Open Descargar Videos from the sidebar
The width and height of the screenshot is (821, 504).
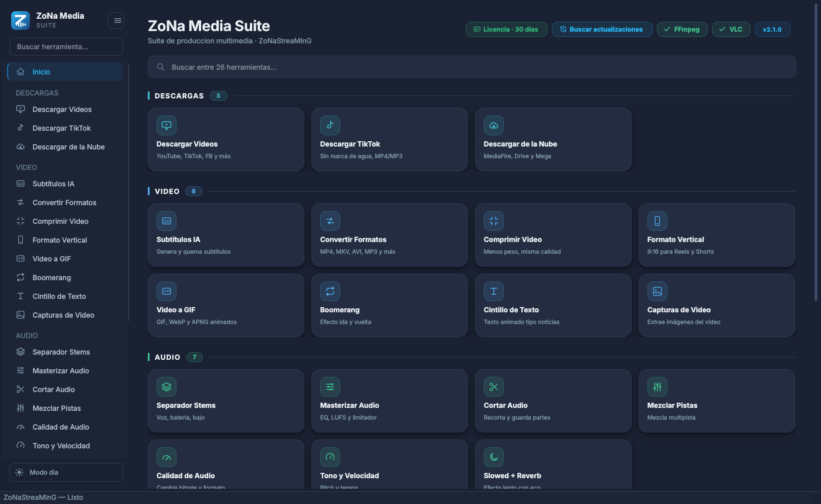point(65,110)
